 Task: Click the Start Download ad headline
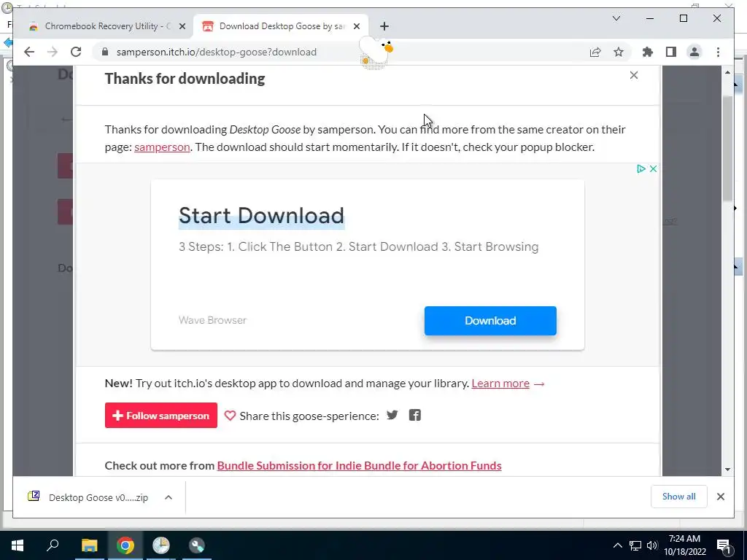point(261,216)
